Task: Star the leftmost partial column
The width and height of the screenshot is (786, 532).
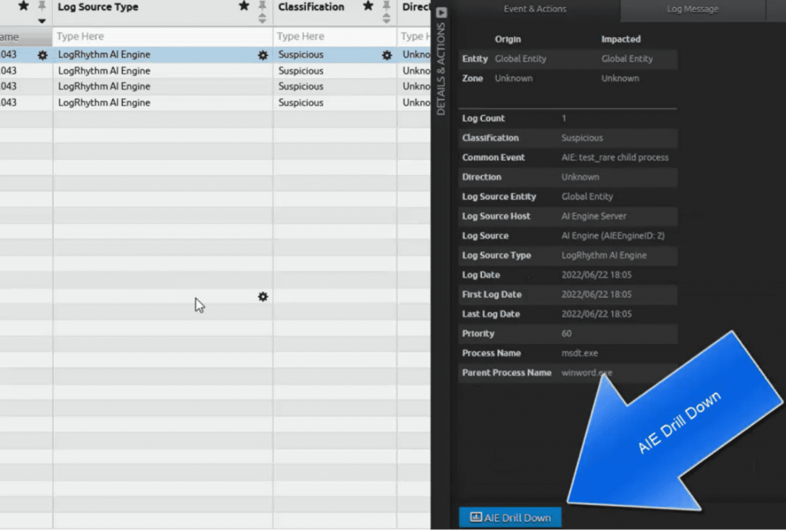Action: [x=23, y=6]
